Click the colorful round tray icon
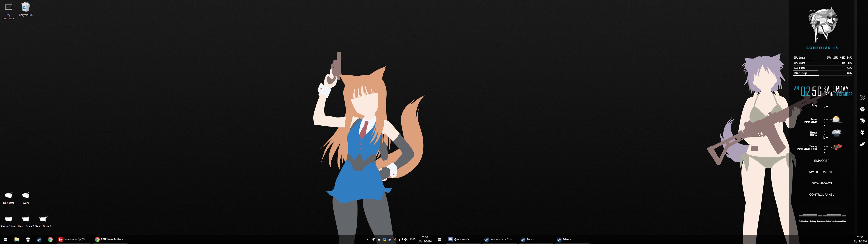Viewport: 868px width, 244px height. pos(384,240)
